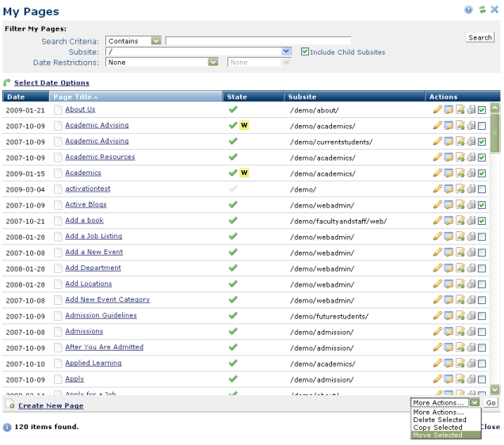Image resolution: width=504 pixels, height=445 pixels.
Task: Open the Create New Page link
Action: [51, 405]
